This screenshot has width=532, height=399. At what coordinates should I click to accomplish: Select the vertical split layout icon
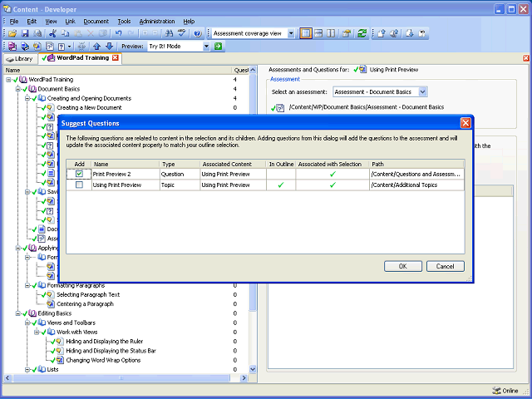331,33
